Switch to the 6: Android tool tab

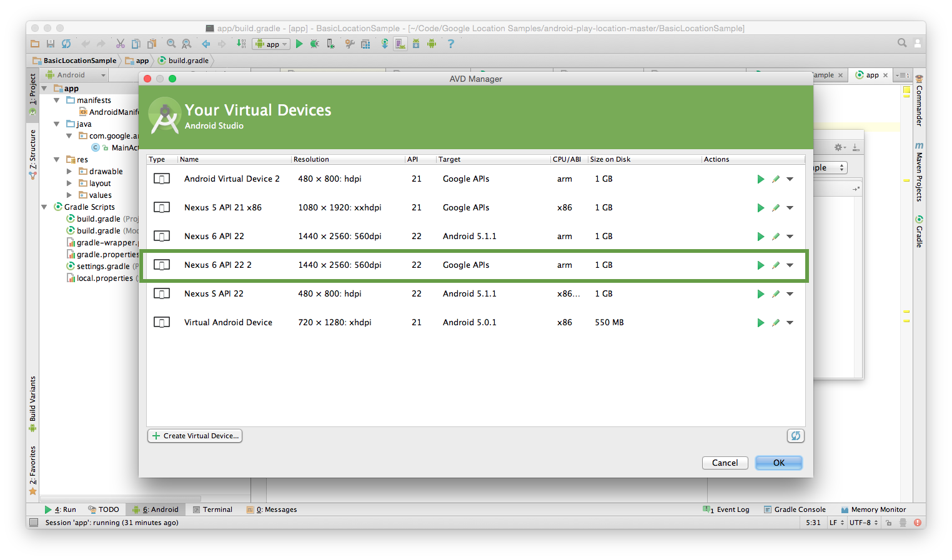(x=156, y=509)
